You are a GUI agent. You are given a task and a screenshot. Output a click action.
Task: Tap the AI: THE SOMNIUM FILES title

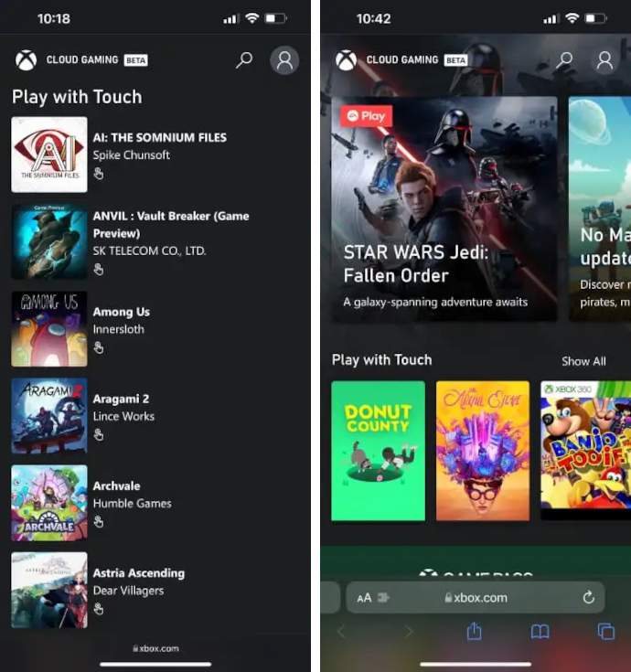click(160, 137)
